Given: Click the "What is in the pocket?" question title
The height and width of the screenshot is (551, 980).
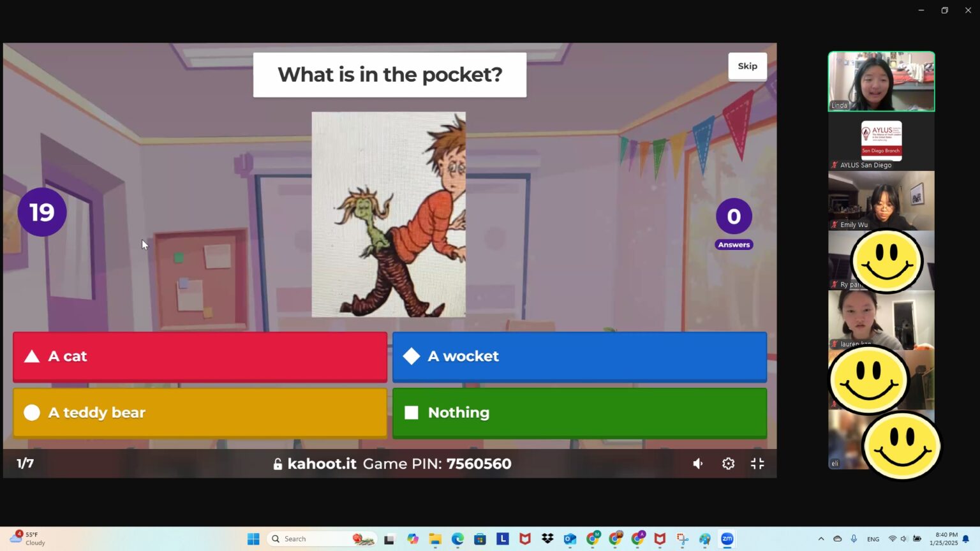Looking at the screenshot, I should 390,75.
